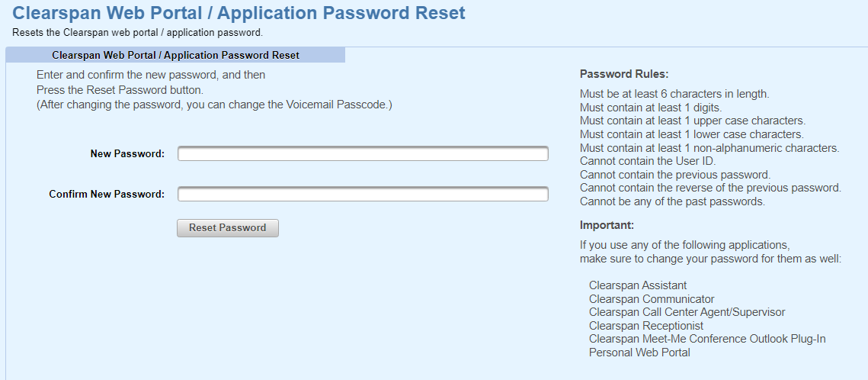Click the "New Password:" field label

tap(127, 154)
